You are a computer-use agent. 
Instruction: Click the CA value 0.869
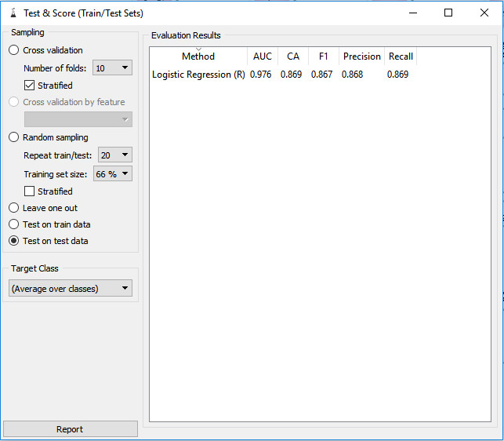292,75
